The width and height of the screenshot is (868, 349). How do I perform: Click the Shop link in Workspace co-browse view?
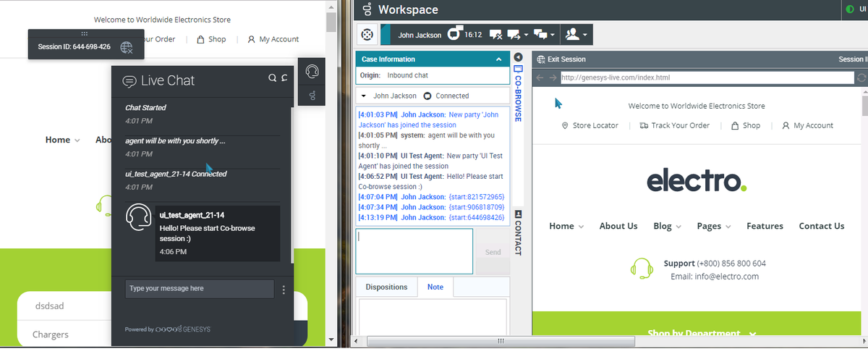[x=746, y=125]
